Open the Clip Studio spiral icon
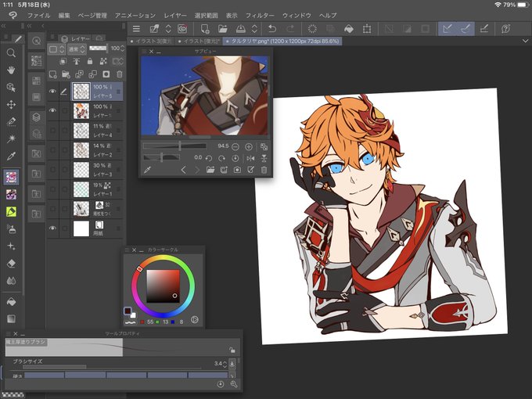The height and width of the screenshot is (399, 532). click(182, 29)
